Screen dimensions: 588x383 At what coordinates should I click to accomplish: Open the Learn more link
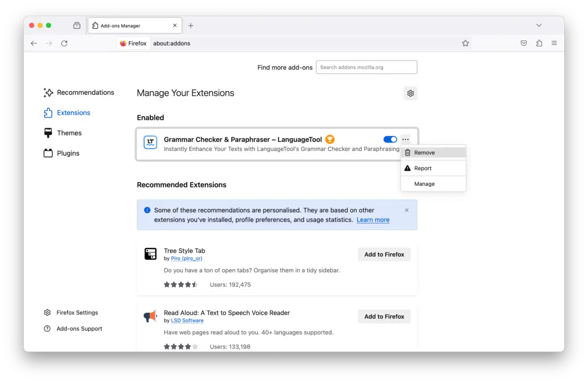point(373,220)
